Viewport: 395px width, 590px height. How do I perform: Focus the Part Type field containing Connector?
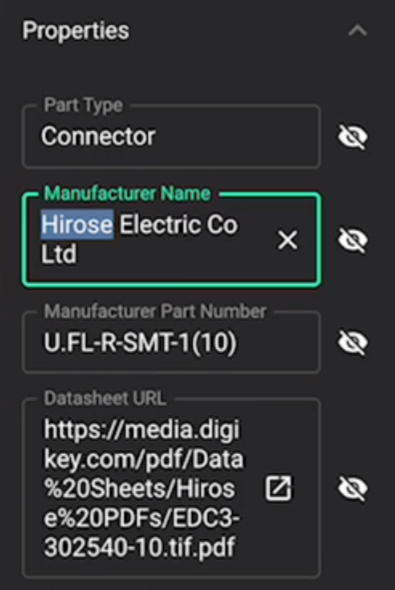172,137
